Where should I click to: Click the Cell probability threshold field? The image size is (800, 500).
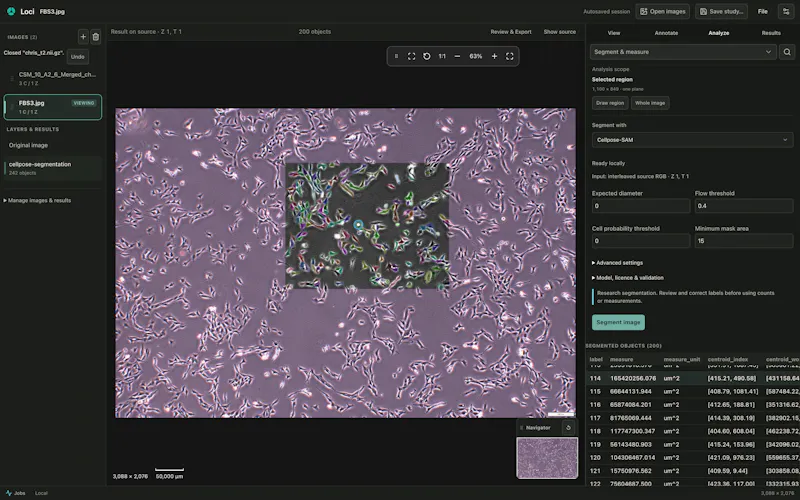click(x=641, y=241)
